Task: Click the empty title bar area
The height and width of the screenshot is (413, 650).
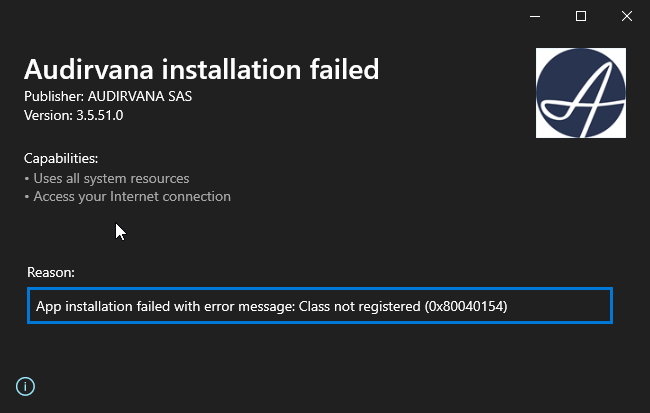Action: [x=257, y=17]
